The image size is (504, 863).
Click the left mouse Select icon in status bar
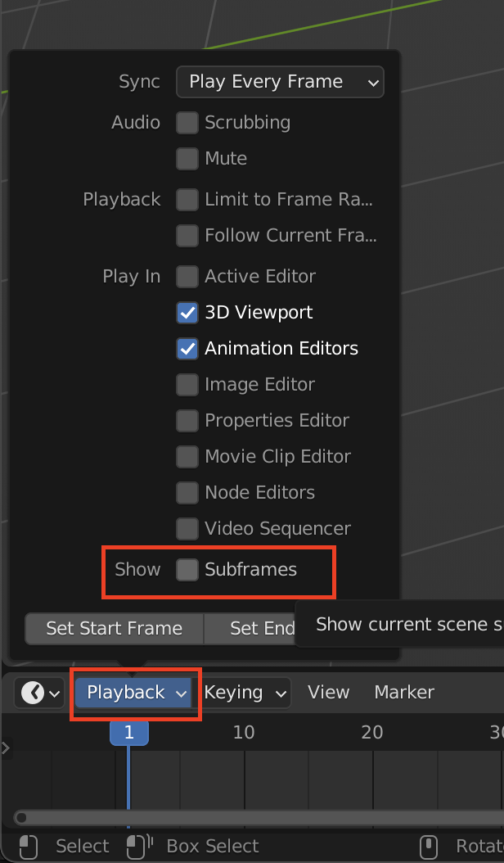[x=29, y=846]
